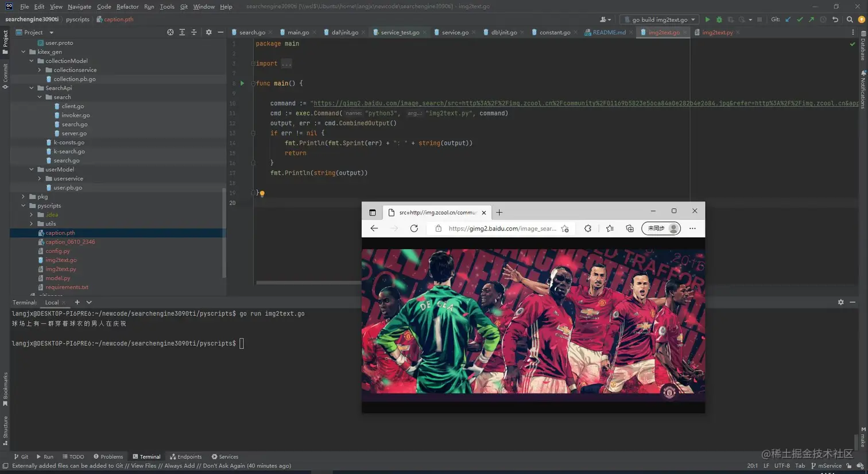Toggle the Run tool window button
Viewport: 868px width, 474px height.
coord(45,457)
